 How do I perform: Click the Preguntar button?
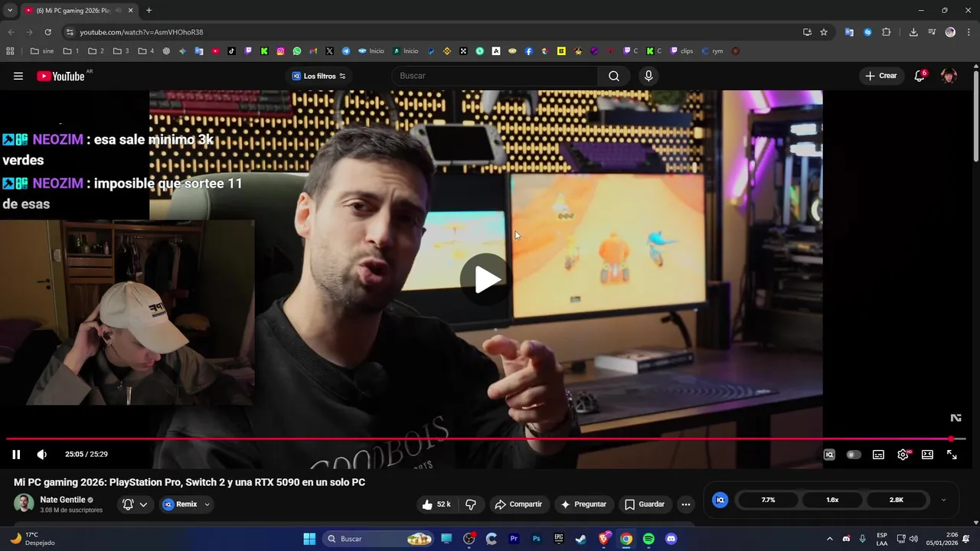pos(583,504)
